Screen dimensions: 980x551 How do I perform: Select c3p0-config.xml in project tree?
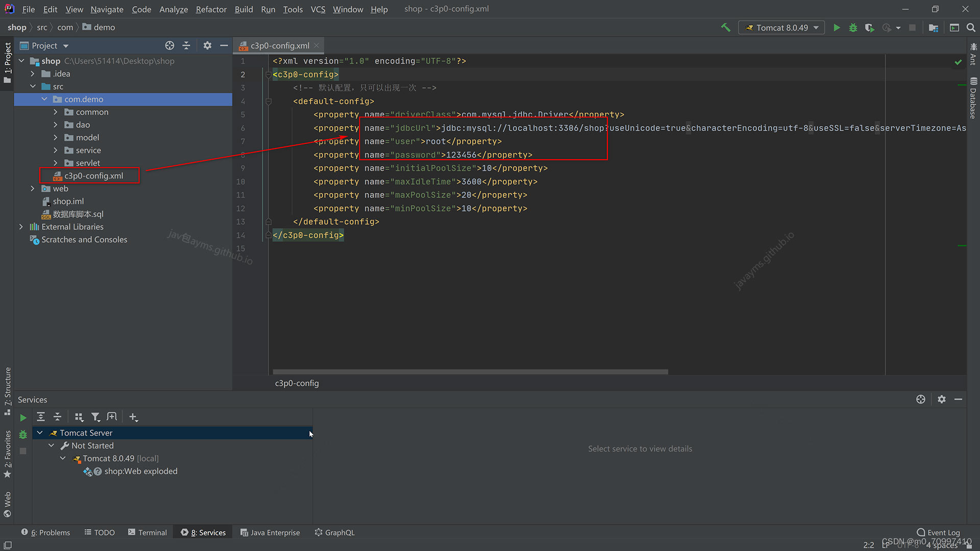click(x=93, y=176)
